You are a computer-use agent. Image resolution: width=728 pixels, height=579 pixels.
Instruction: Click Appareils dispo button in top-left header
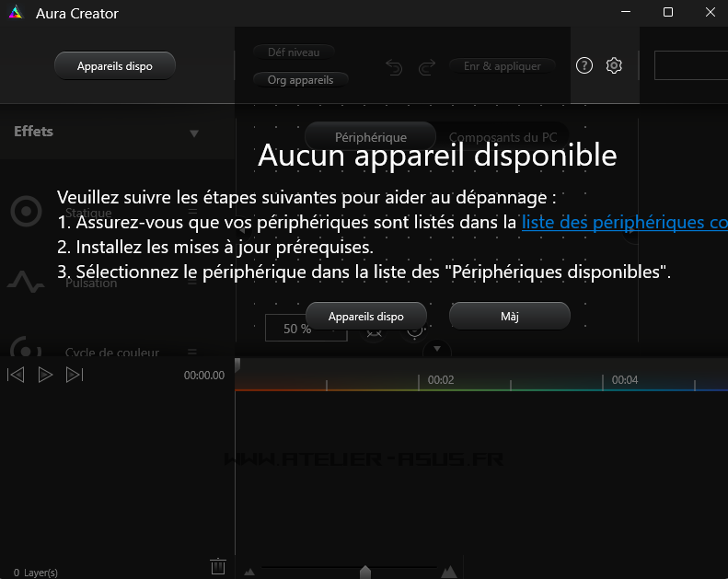point(115,66)
